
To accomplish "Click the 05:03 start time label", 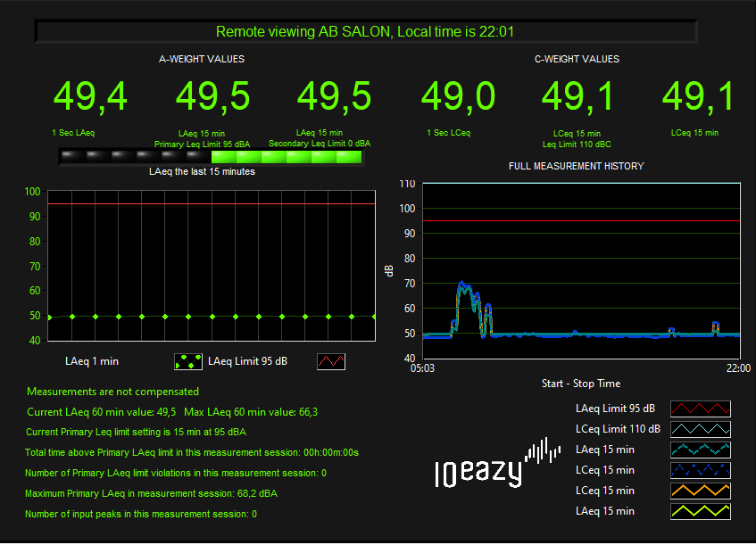I will click(x=422, y=367).
